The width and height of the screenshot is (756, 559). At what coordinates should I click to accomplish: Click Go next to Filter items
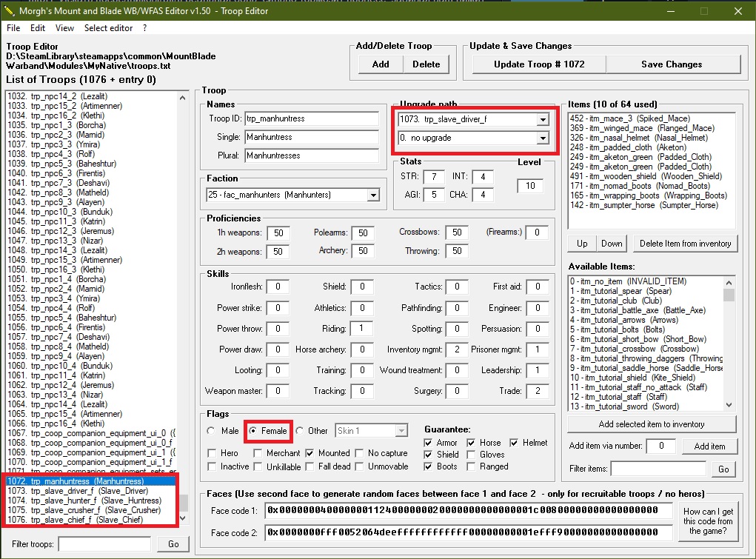pyautogui.click(x=723, y=469)
